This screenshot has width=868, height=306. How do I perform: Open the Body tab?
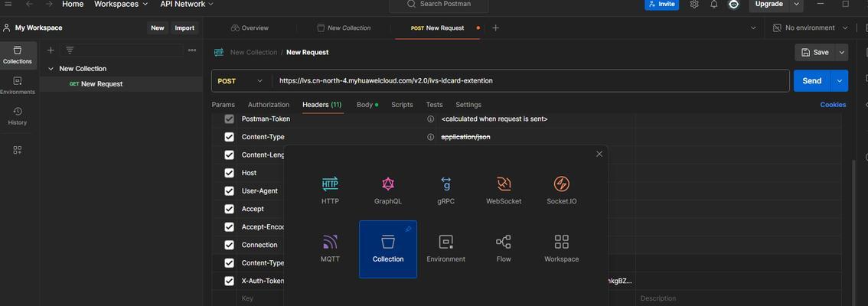coord(367,105)
